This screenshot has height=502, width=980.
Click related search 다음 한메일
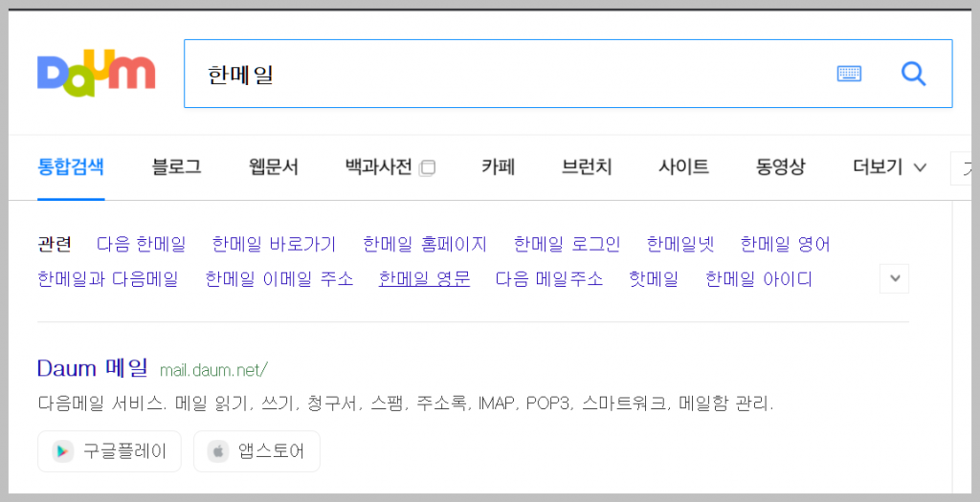142,244
